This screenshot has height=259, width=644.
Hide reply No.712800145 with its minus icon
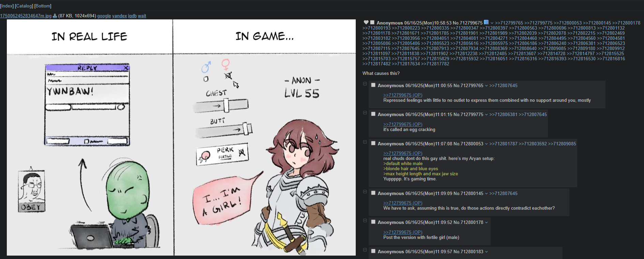[x=365, y=192]
